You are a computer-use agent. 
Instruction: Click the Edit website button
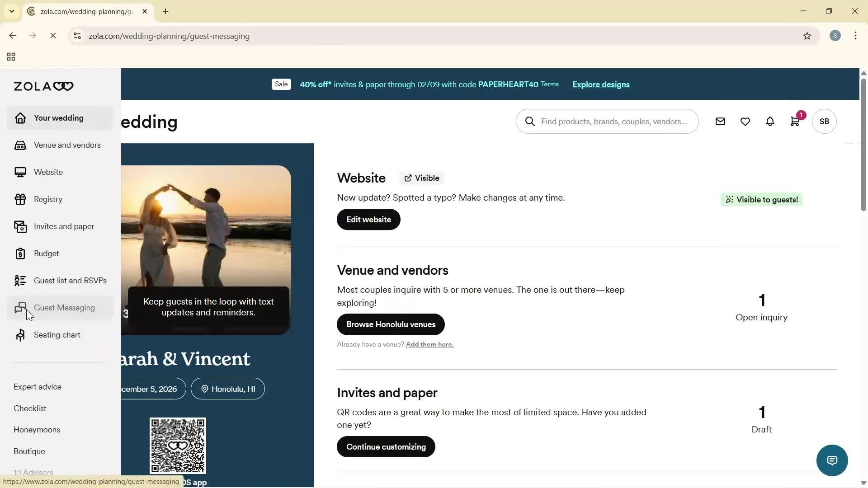point(368,220)
